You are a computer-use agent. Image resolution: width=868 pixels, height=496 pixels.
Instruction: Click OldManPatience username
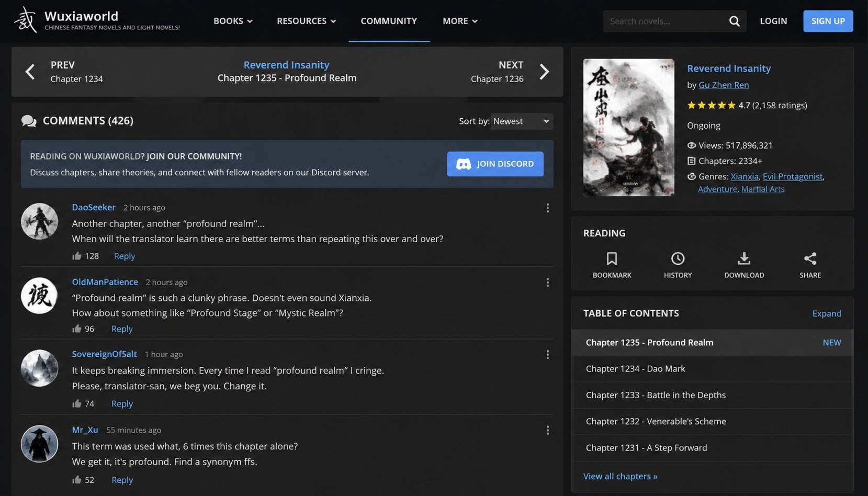(105, 282)
